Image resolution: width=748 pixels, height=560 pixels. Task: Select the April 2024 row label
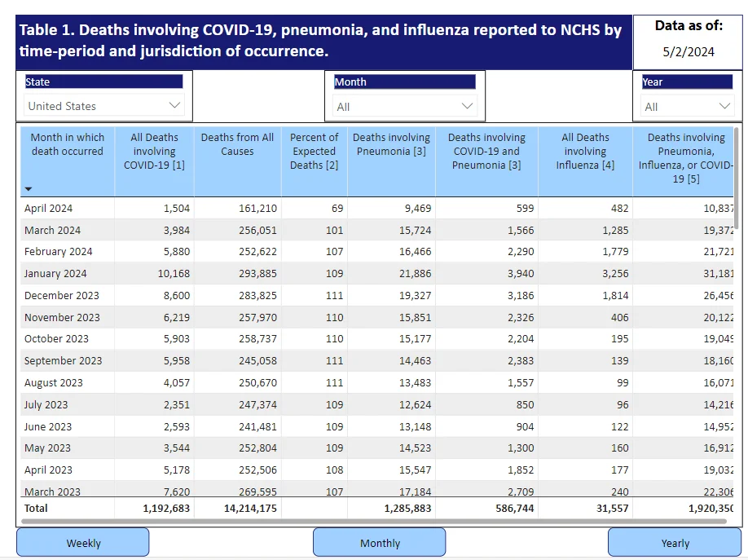coord(48,208)
